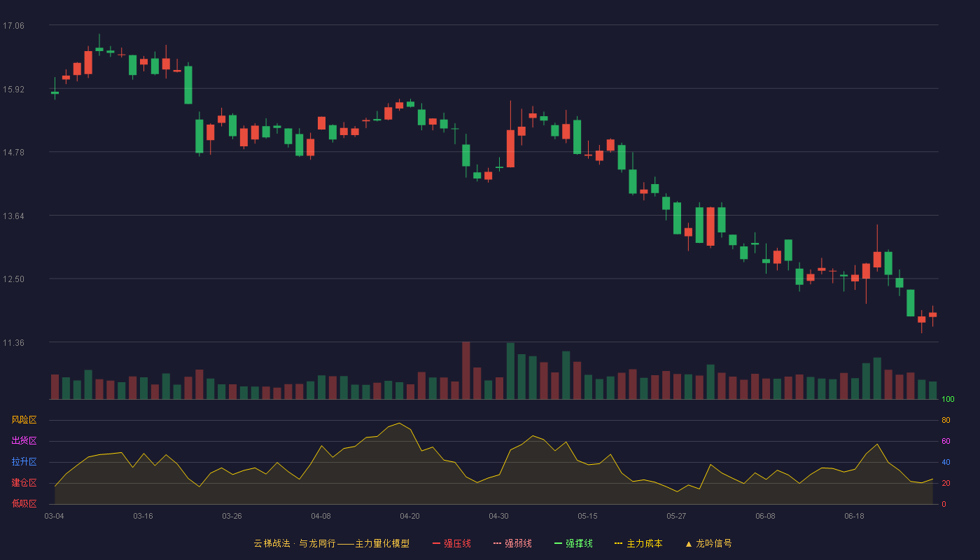Click the orange 80 indicator scale value
The width and height of the screenshot is (980, 560).
946,421
